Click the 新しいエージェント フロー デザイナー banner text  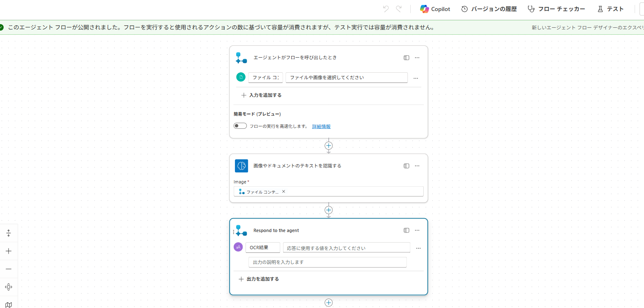(x=588, y=28)
